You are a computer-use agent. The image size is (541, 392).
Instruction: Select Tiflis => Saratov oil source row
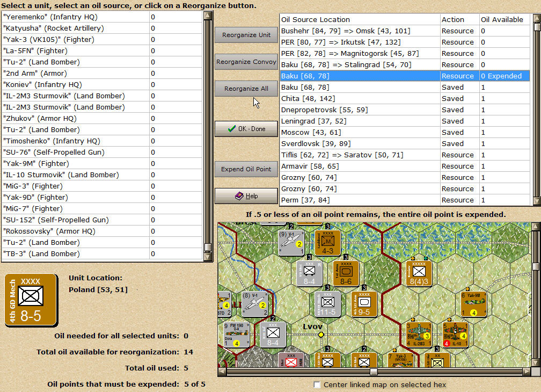point(405,155)
